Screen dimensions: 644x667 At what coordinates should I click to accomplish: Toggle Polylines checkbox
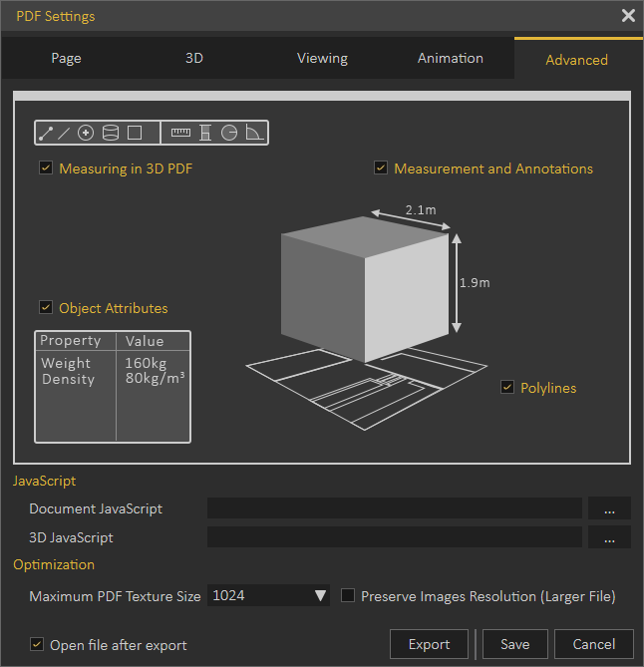[507, 387]
